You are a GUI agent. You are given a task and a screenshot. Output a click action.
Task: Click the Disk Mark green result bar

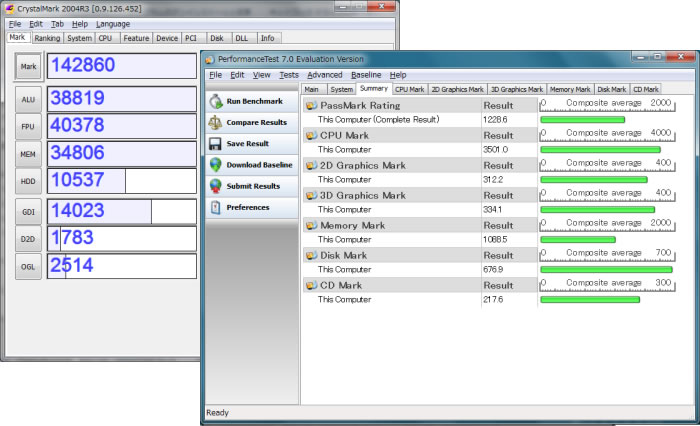tap(606, 269)
